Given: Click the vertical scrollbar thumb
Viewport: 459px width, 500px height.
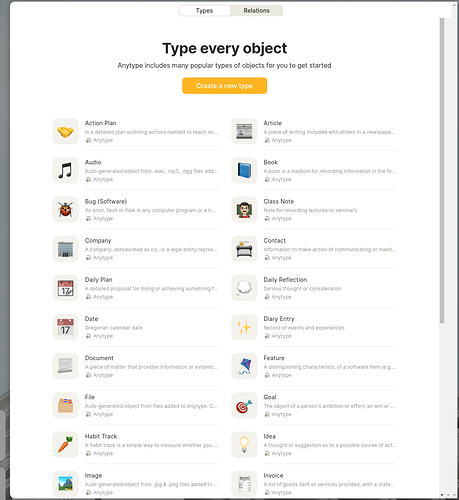Looking at the screenshot, I should [x=442, y=170].
